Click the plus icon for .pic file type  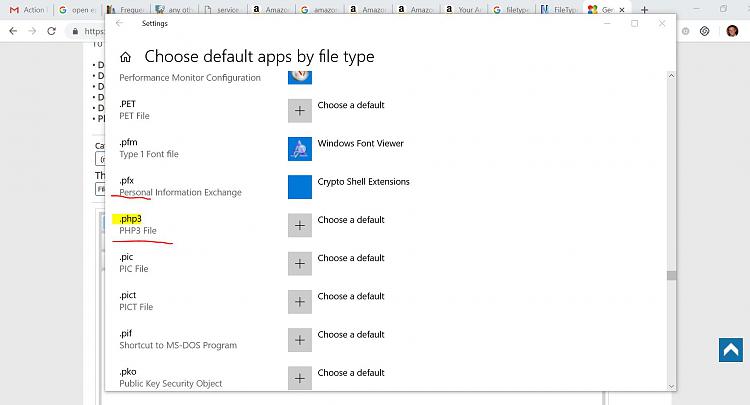point(300,264)
